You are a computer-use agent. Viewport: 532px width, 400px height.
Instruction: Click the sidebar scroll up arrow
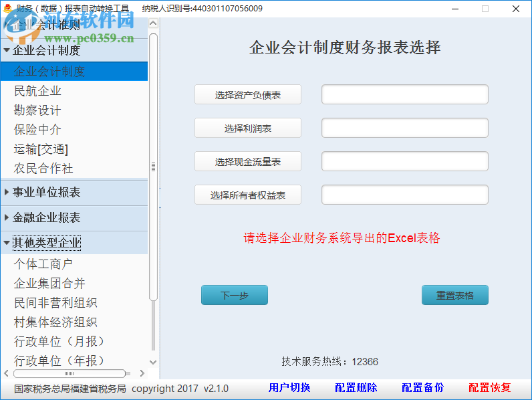point(153,23)
